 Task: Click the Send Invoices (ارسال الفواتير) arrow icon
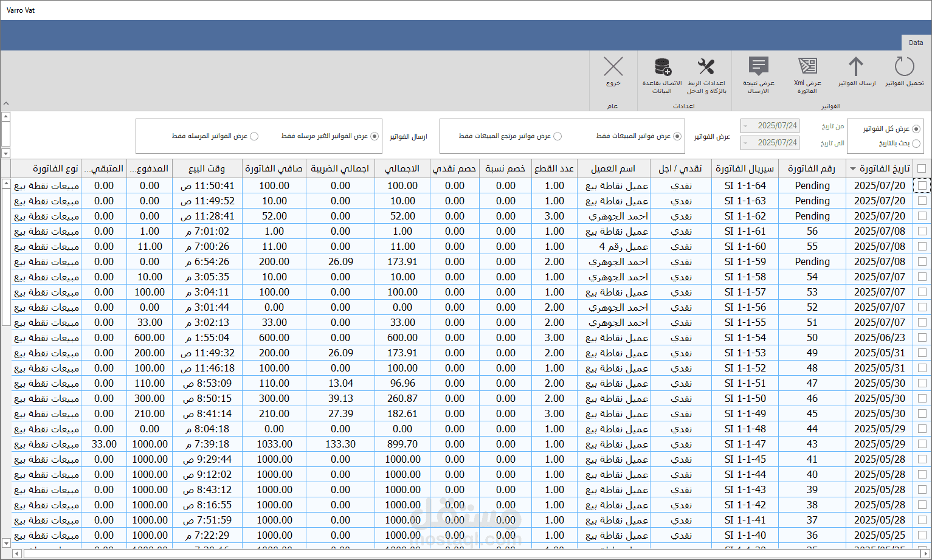pyautogui.click(x=856, y=66)
